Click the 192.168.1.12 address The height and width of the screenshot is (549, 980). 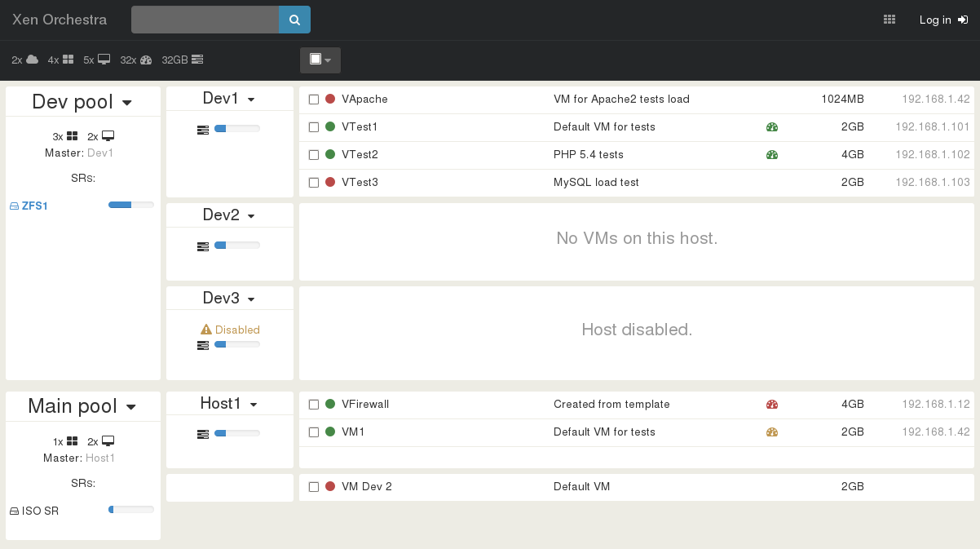pyautogui.click(x=936, y=404)
